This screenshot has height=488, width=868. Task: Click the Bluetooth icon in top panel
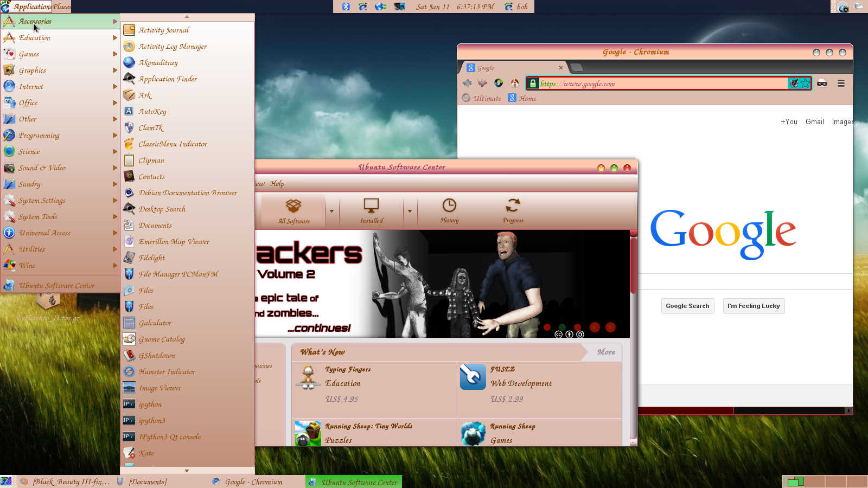click(x=346, y=7)
